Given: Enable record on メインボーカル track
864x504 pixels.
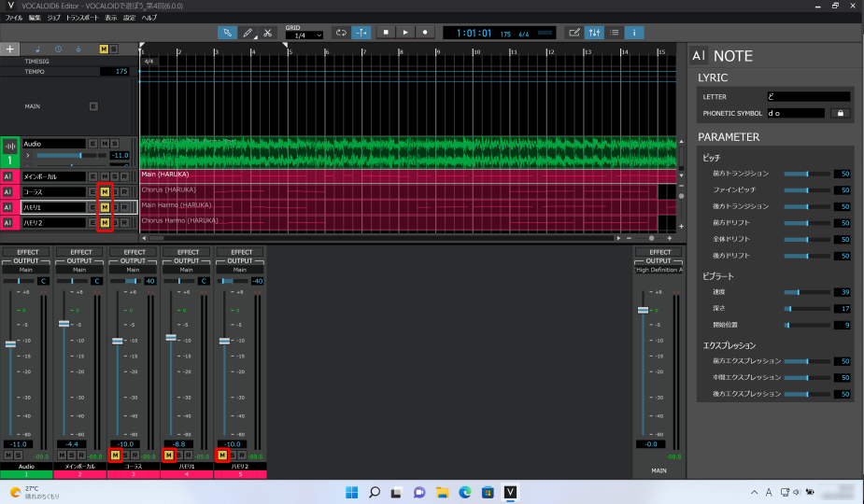Looking at the screenshot, I should [124, 176].
